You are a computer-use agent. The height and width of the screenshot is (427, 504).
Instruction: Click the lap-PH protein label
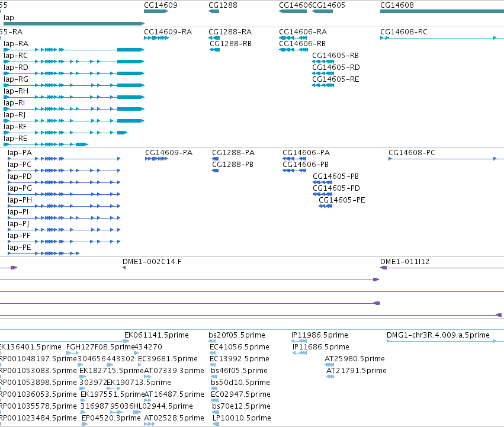point(20,200)
